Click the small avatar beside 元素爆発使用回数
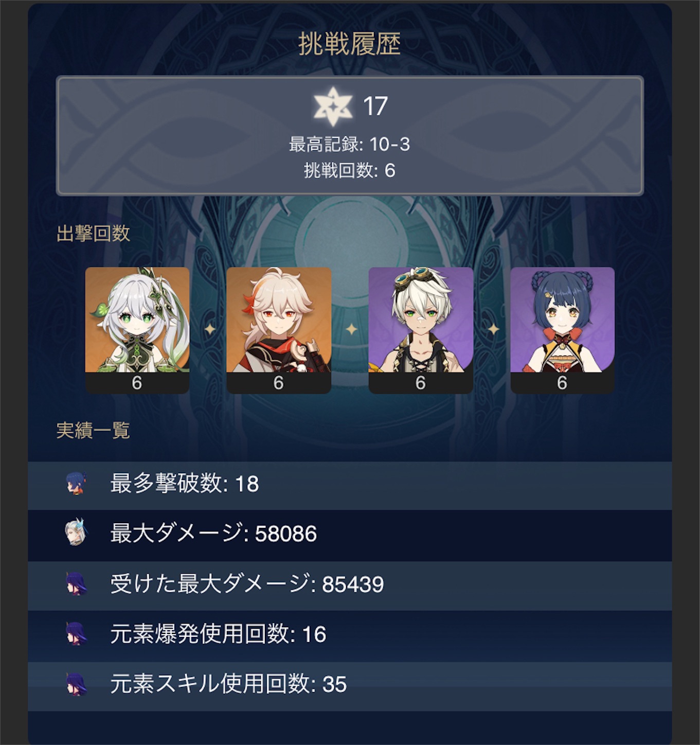Screen dimensions: 700x745 (76, 634)
